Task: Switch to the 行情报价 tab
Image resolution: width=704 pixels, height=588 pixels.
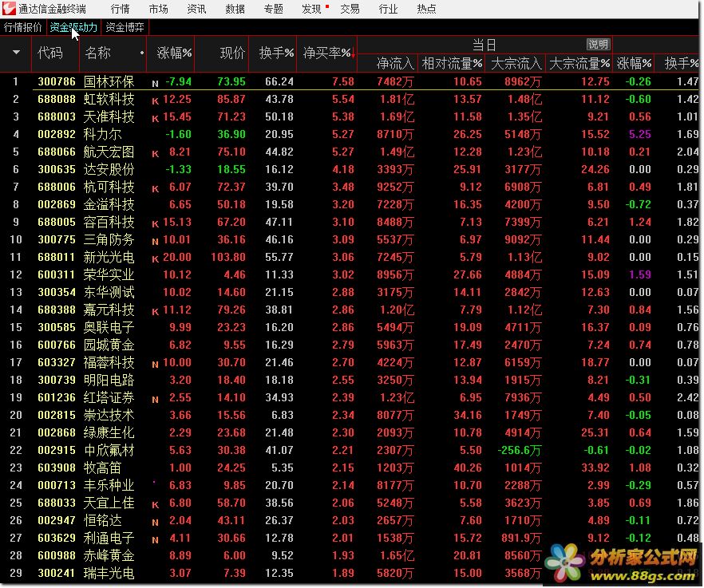Action: (x=23, y=27)
